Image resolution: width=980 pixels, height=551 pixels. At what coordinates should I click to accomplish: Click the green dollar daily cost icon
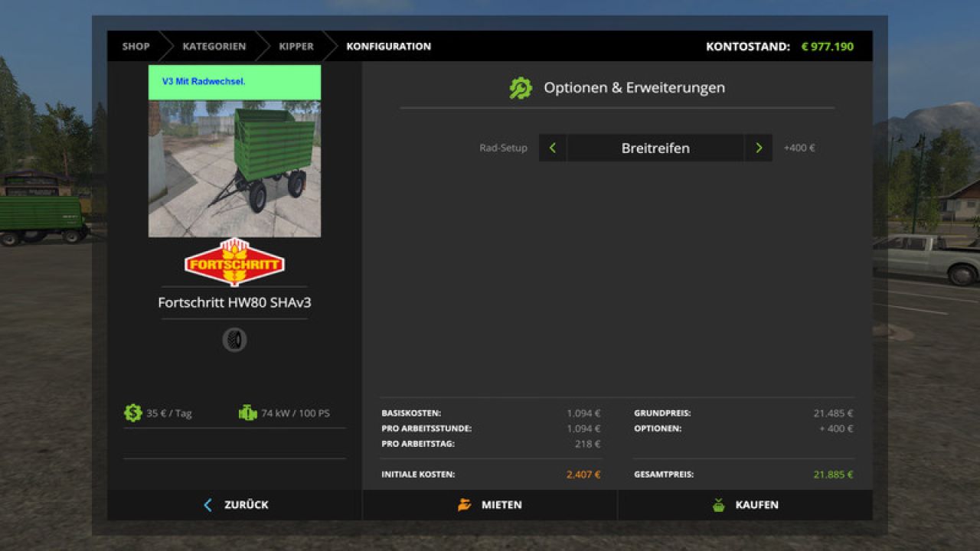coord(133,413)
